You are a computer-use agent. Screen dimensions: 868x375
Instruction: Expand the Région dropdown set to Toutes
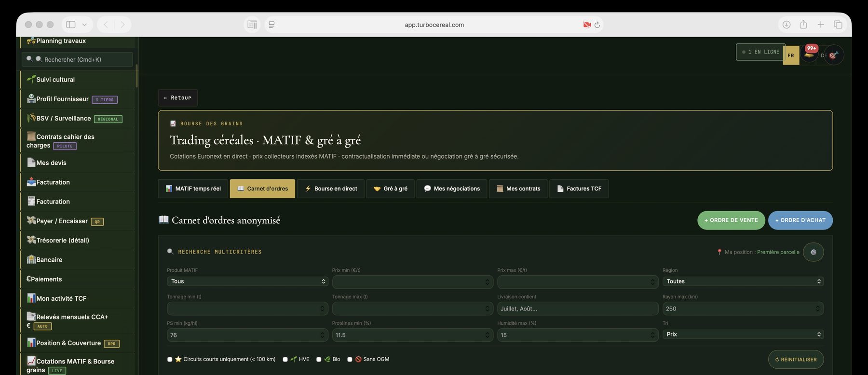[743, 281]
